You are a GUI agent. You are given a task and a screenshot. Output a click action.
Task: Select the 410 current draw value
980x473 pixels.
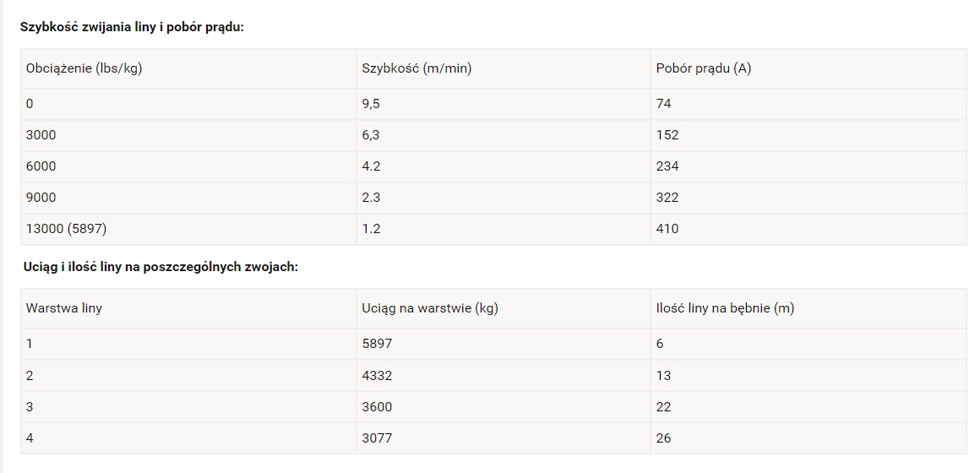[667, 229]
